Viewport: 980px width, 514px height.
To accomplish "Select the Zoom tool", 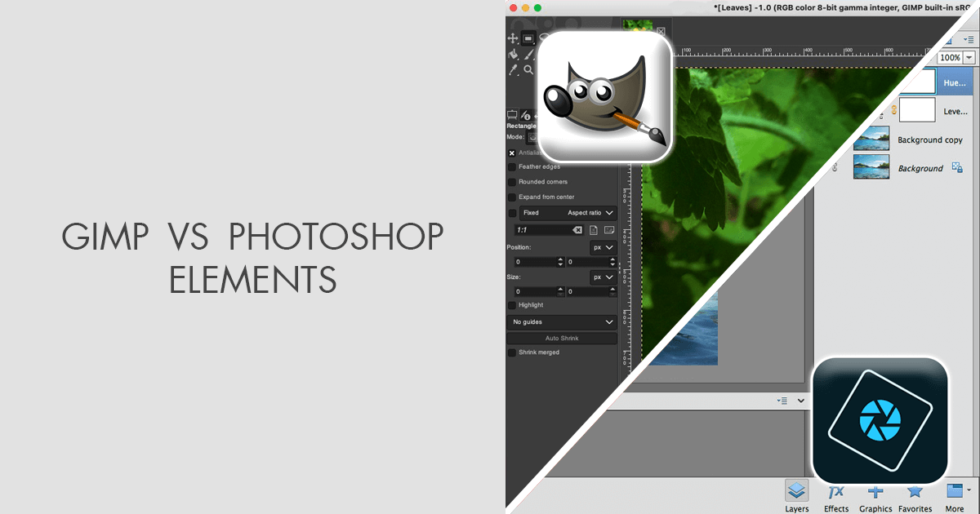I will [x=529, y=69].
